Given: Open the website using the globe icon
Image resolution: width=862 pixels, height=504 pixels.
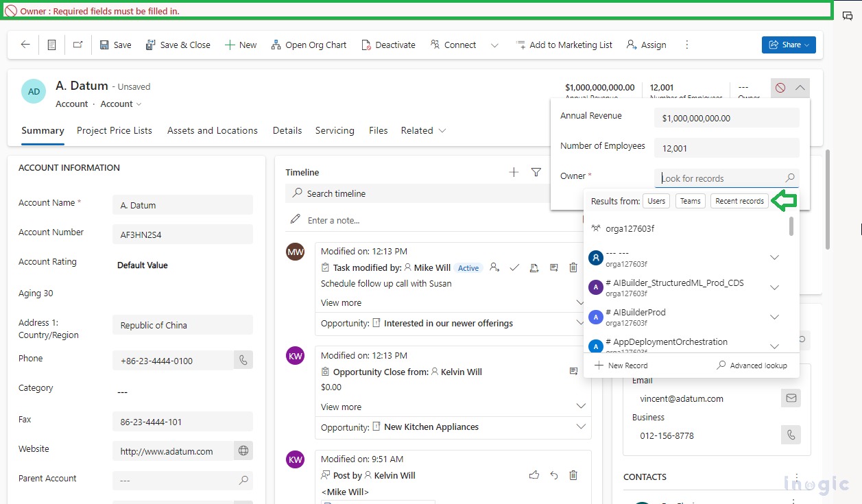Looking at the screenshot, I should [242, 451].
